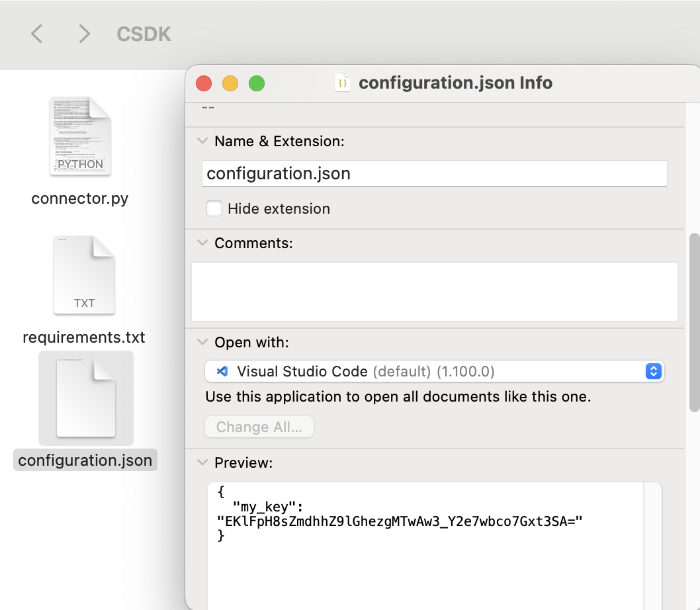Collapse the Comments section
The width and height of the screenshot is (700, 610).
[x=202, y=243]
